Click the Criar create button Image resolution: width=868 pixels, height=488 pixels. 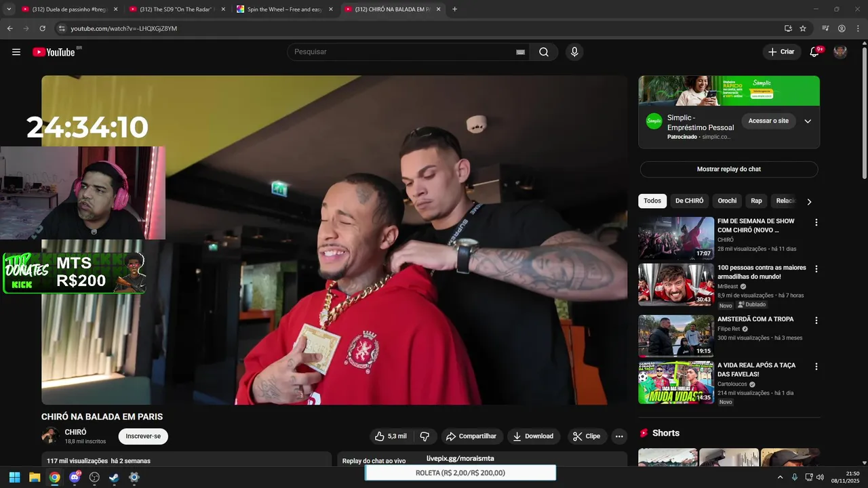pyautogui.click(x=781, y=52)
